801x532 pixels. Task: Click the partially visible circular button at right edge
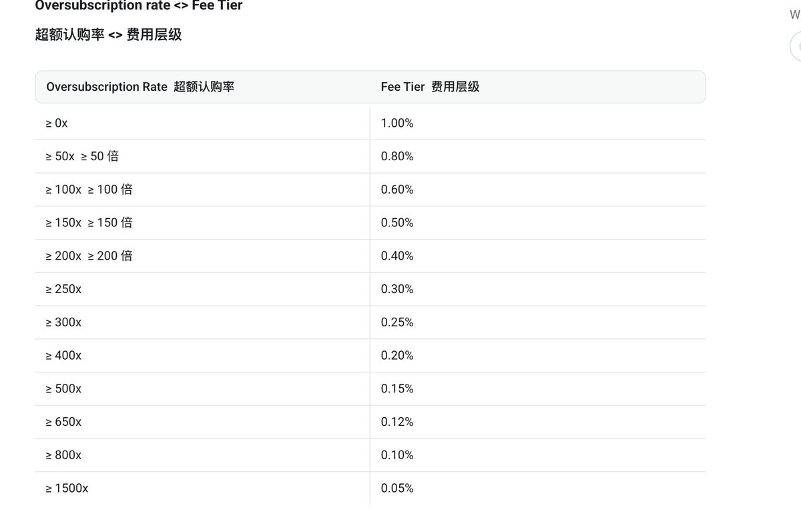pyautogui.click(x=796, y=47)
